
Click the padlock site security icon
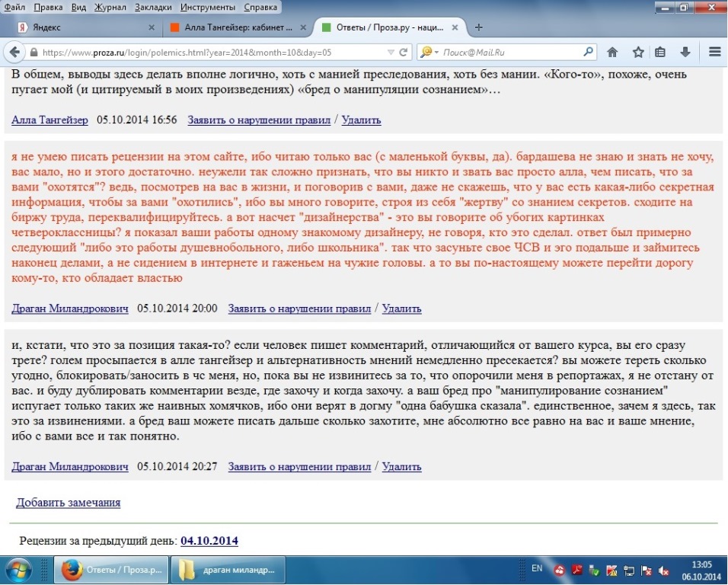point(34,53)
